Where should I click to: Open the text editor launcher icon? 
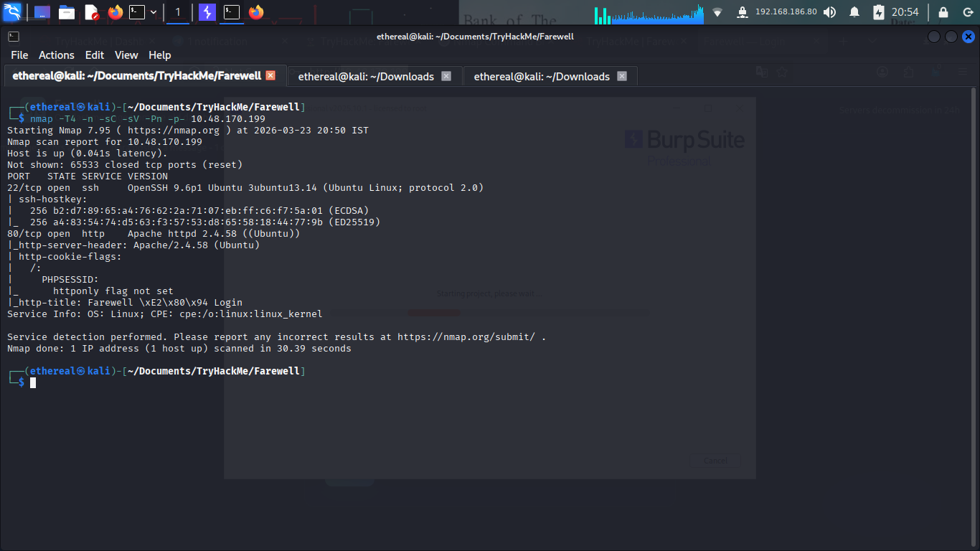pyautogui.click(x=91, y=12)
